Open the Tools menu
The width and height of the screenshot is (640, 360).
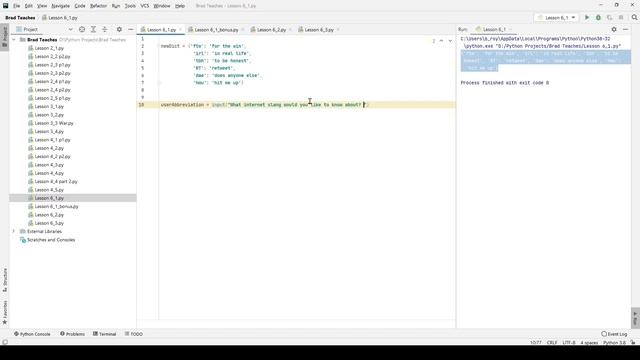130,6
